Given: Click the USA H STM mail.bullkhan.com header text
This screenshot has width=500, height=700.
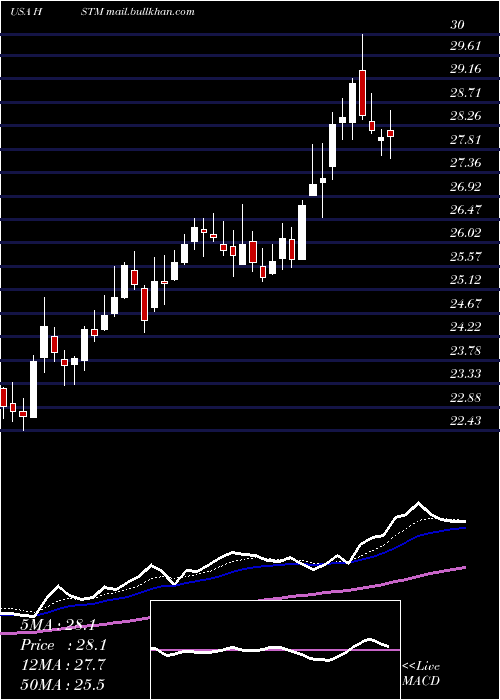Looking at the screenshot, I should [102, 12].
